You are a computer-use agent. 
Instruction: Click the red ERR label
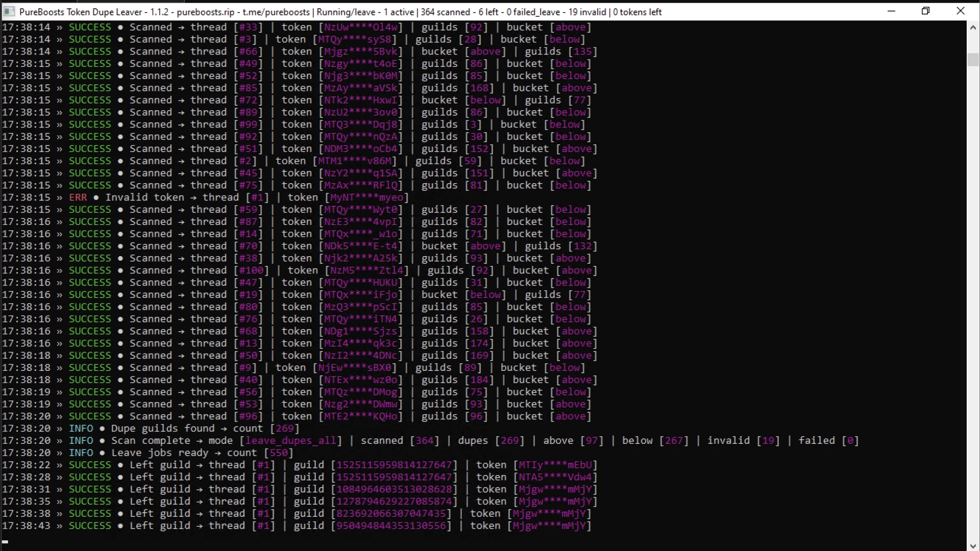pos(78,197)
